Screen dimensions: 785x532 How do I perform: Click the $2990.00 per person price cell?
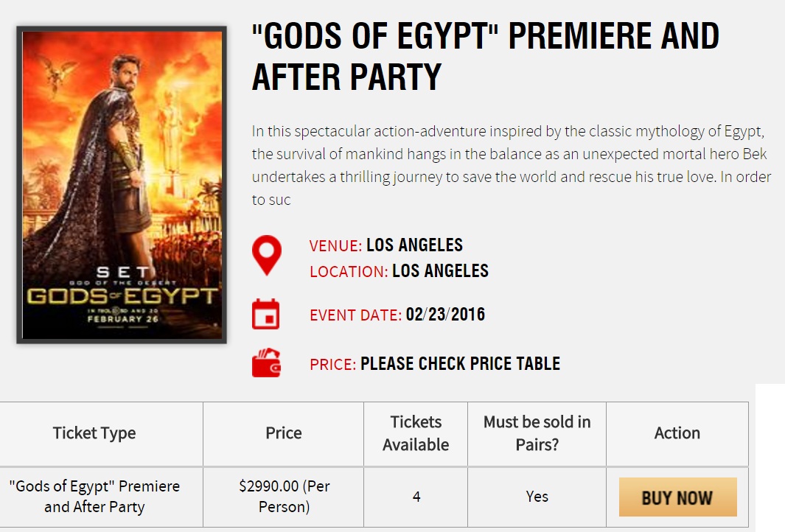284,497
